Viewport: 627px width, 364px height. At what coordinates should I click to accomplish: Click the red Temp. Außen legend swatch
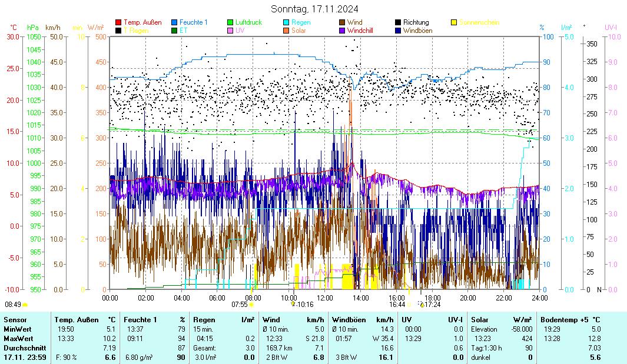click(x=118, y=22)
